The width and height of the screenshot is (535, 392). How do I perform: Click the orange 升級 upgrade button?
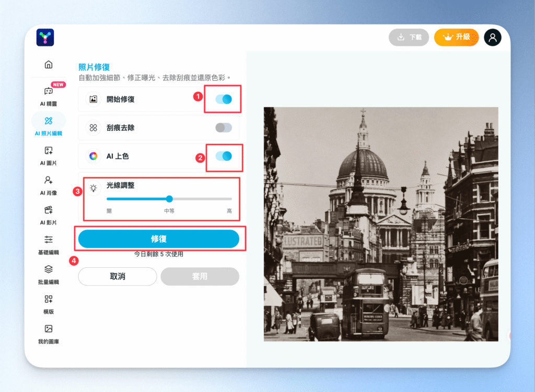(x=456, y=37)
